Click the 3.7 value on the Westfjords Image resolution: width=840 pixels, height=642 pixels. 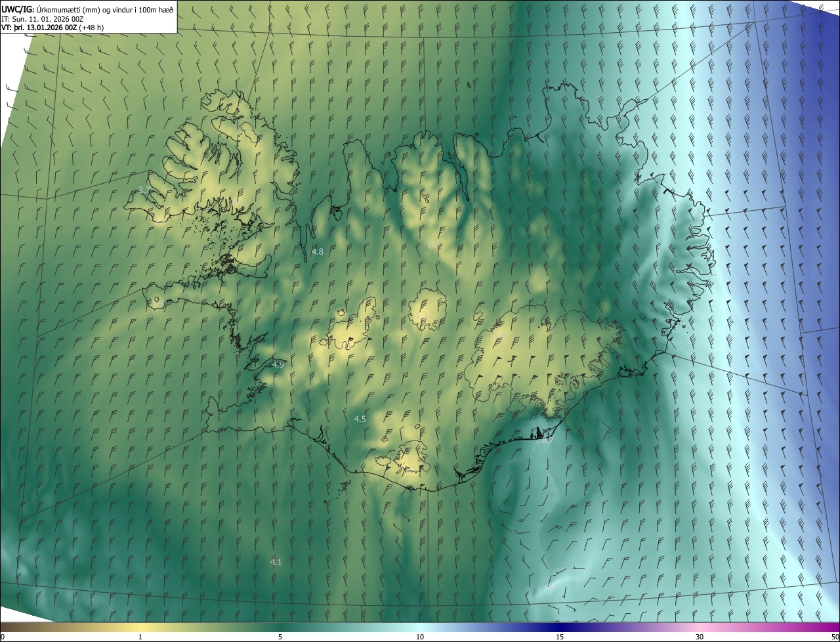(x=144, y=190)
